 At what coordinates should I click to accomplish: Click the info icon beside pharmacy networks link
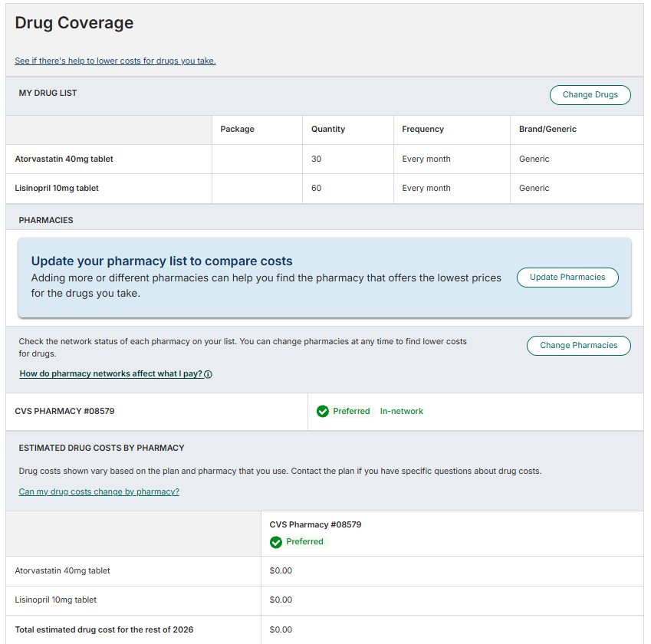click(x=209, y=374)
